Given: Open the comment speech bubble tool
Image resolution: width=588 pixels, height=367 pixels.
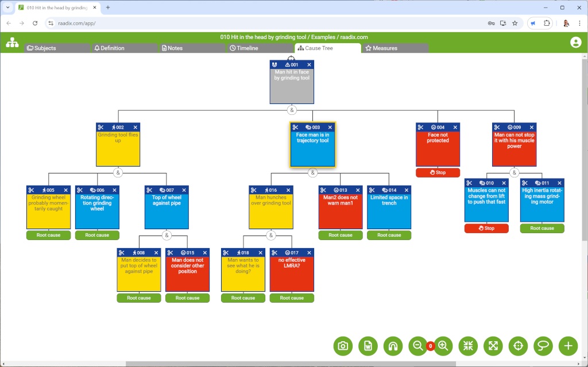Looking at the screenshot, I should (x=543, y=346).
